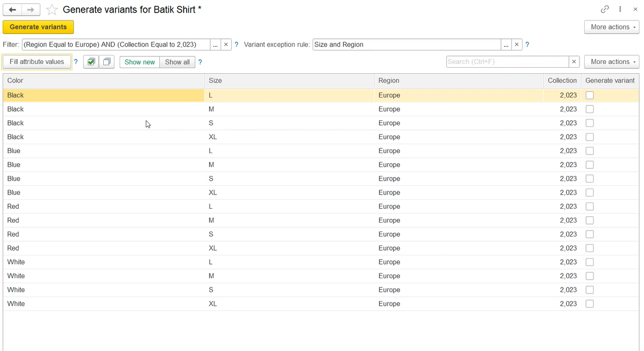Image resolution: width=644 pixels, height=351 pixels.
Task: Check Generate variant for Black L
Action: click(590, 95)
